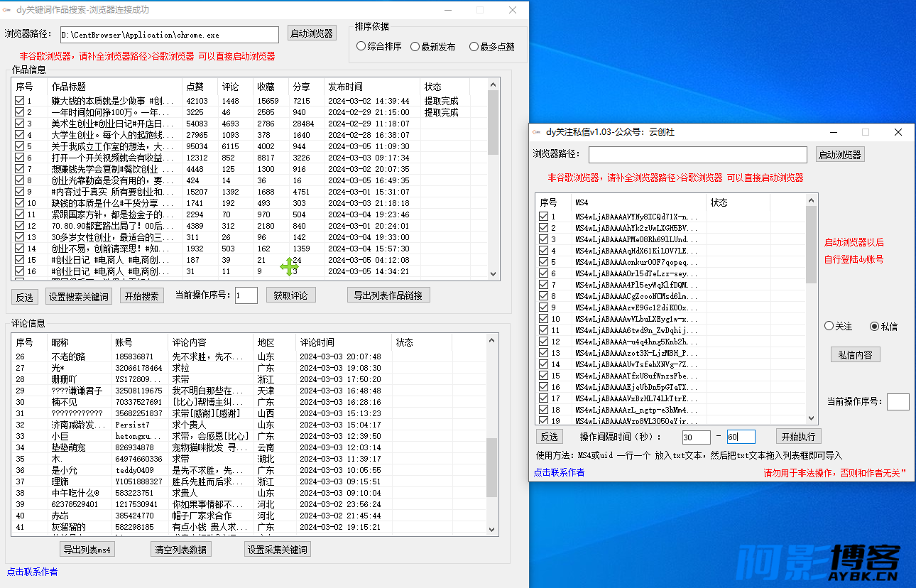Viewport: 916px width, 588px height.
Task: Click 提取完成 status in works row 1
Action: point(442,101)
